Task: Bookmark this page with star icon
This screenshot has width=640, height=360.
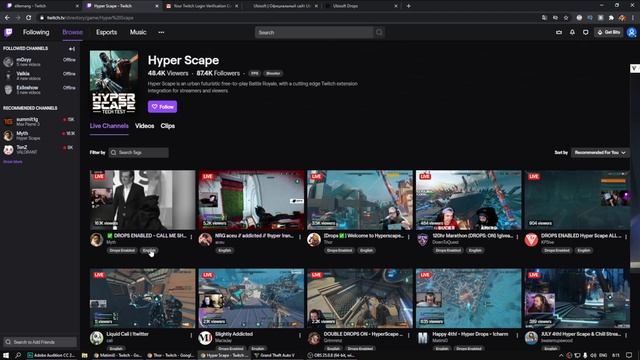Action: 566,18
